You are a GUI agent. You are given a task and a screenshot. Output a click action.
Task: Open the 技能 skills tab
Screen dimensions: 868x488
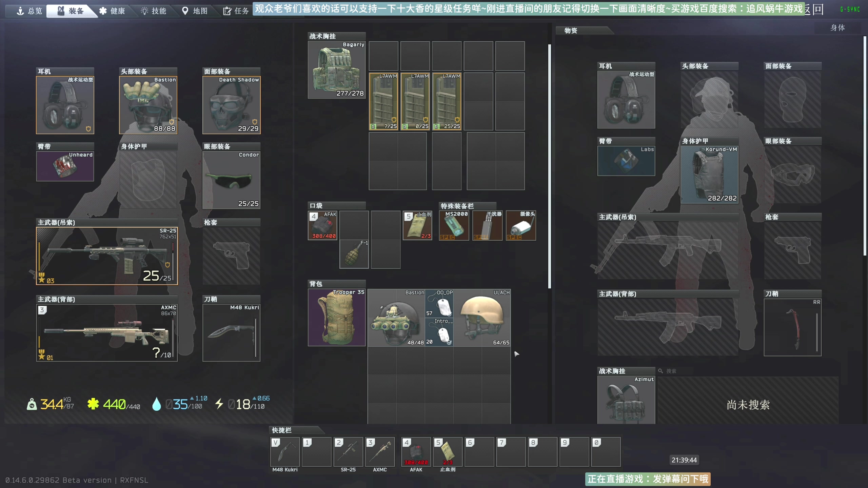pos(154,11)
